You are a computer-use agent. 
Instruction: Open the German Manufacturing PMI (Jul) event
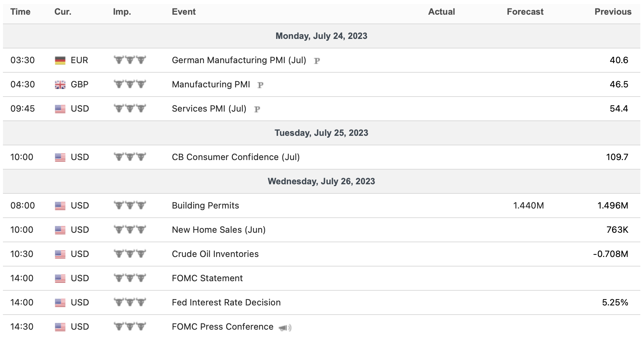239,60
